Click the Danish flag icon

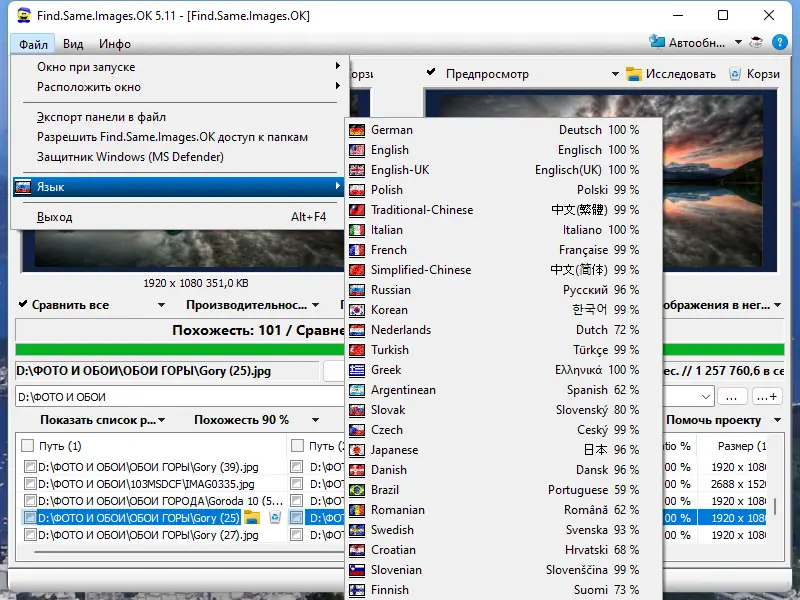pos(357,470)
